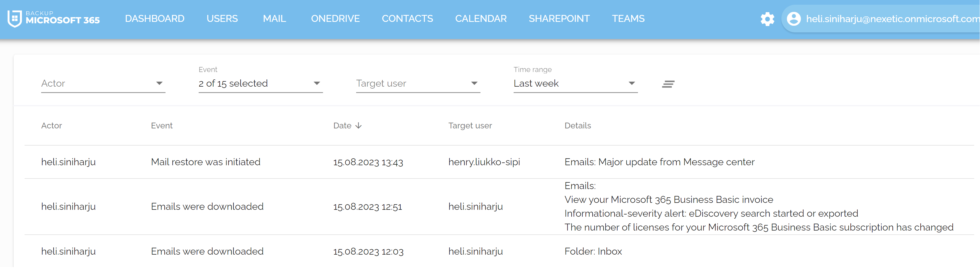Open the Calendar tab

pos(481,18)
